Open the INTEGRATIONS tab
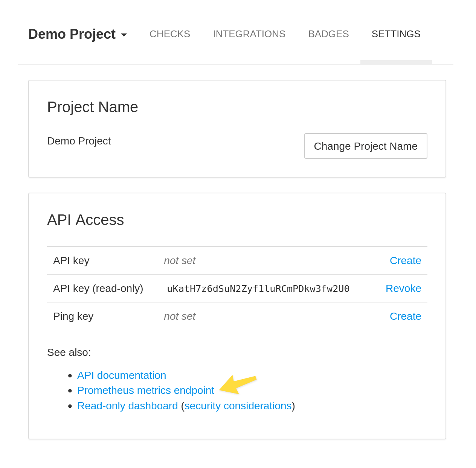The height and width of the screenshot is (468, 476). click(x=249, y=34)
